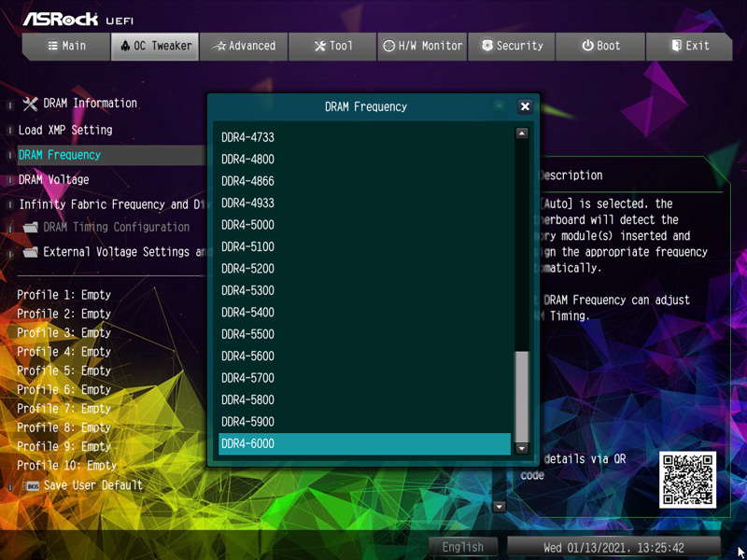Select Profile 9: Empty
747x560 pixels.
(x=63, y=447)
